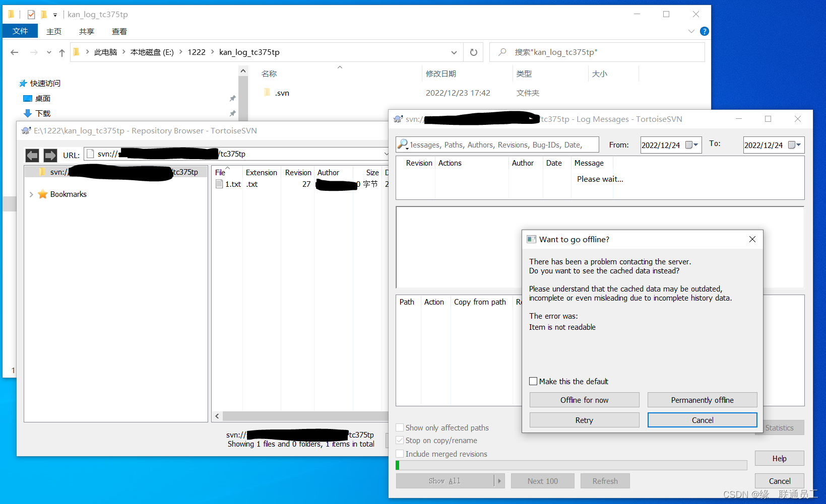Open the 文件 menu in Explorer
Viewport: 826px width, 504px height.
click(20, 31)
